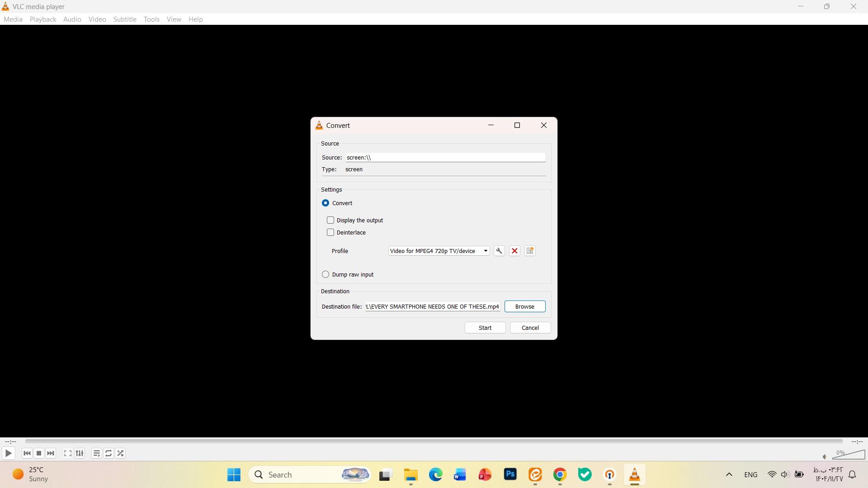The width and height of the screenshot is (868, 488).
Task: Click the VLC cone icon in taskbar
Action: point(634,474)
